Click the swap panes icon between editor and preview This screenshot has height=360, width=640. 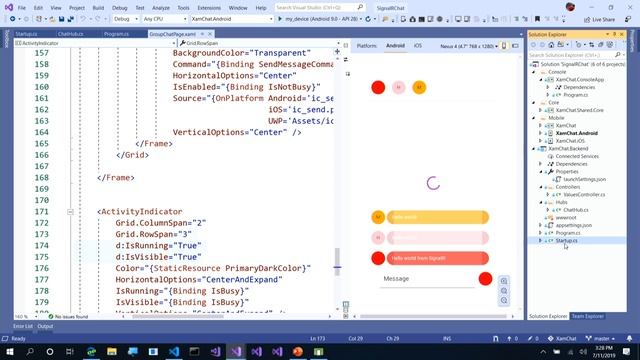[x=346, y=60]
